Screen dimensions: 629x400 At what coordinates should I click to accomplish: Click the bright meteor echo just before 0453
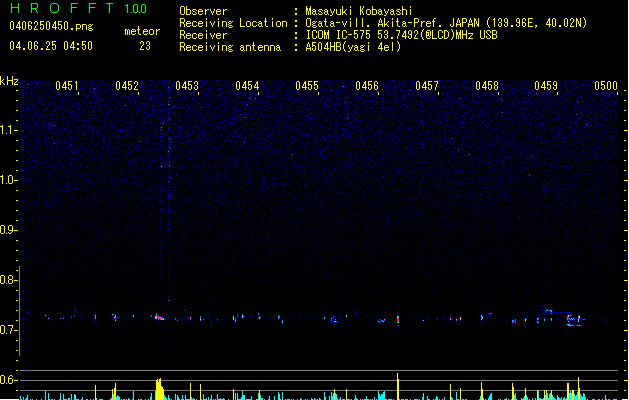[x=159, y=317]
